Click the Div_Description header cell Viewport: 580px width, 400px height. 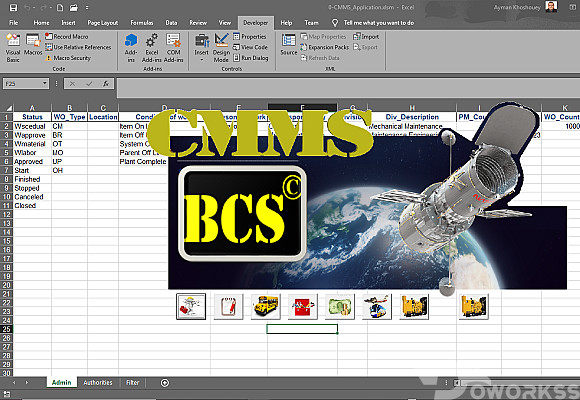coord(412,117)
